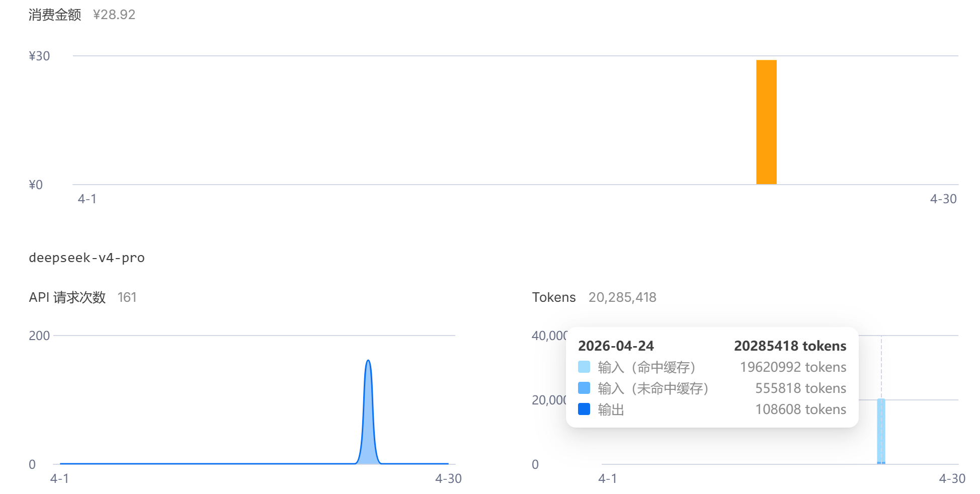This screenshot has height=494, width=980.
Task: Click the API requests peak in line chart
Action: coord(368,361)
